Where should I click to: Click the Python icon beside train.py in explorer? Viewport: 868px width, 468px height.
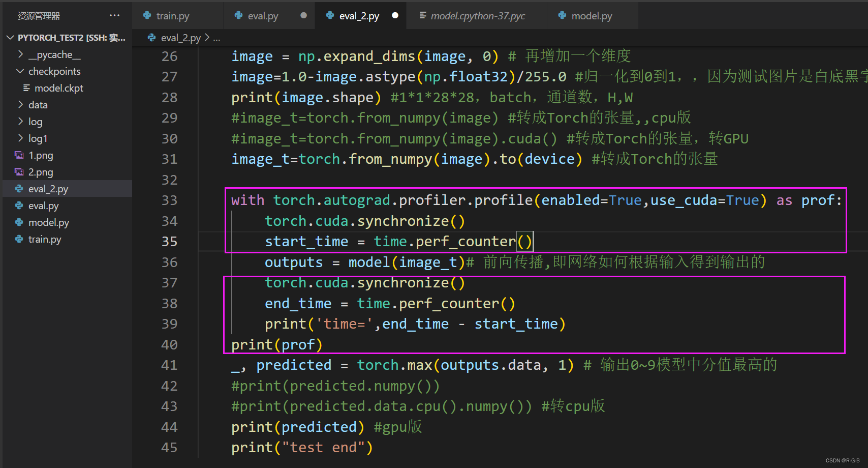19,239
